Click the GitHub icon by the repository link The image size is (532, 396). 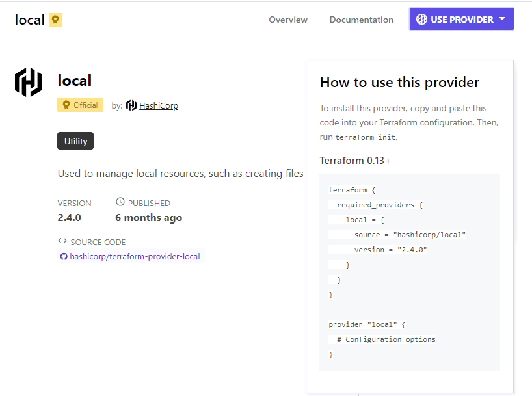(64, 257)
